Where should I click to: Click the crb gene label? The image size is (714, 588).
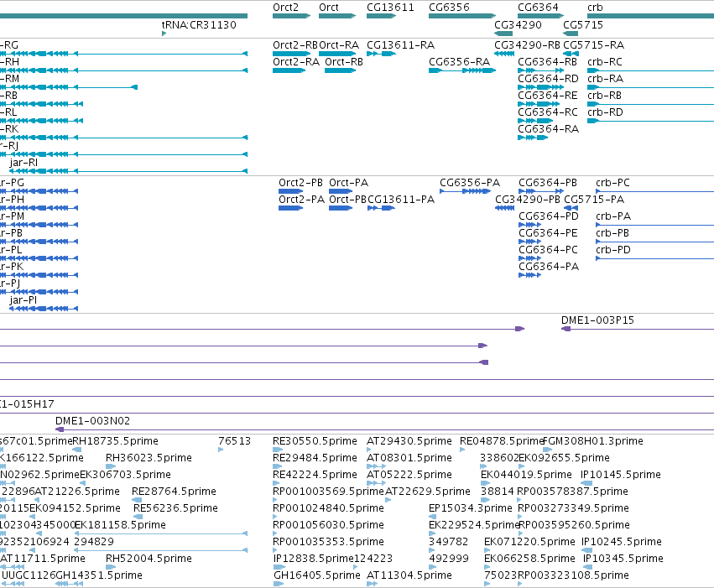(595, 8)
